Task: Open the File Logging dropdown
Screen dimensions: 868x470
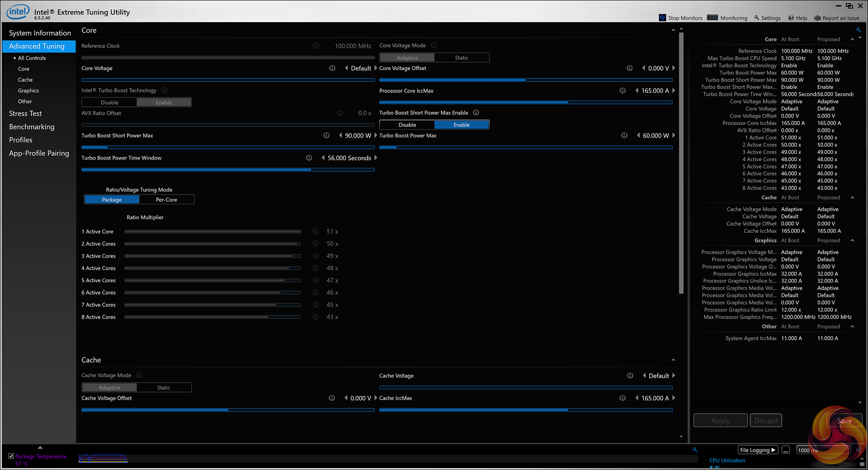Action: [x=757, y=450]
